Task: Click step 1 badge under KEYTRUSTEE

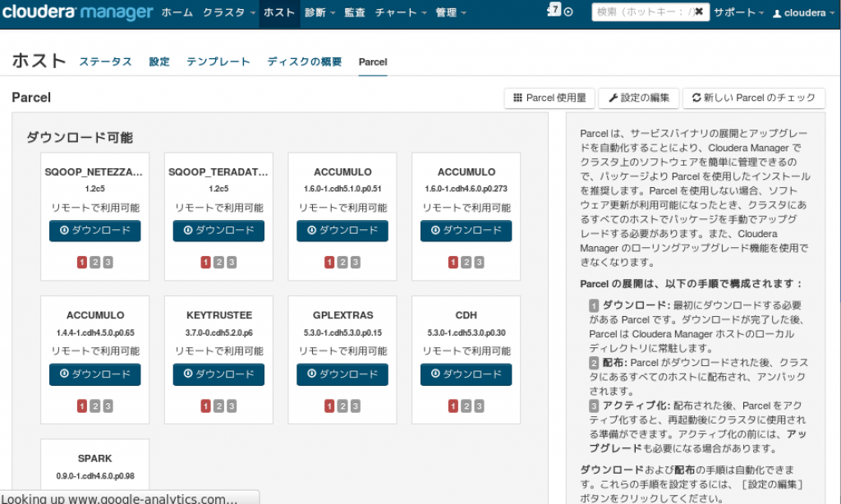Action: [205, 405]
